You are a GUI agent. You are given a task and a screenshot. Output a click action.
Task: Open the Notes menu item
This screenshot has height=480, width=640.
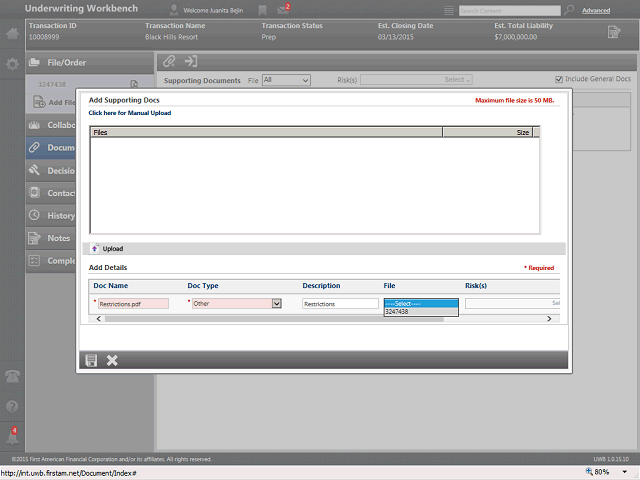coord(51,238)
